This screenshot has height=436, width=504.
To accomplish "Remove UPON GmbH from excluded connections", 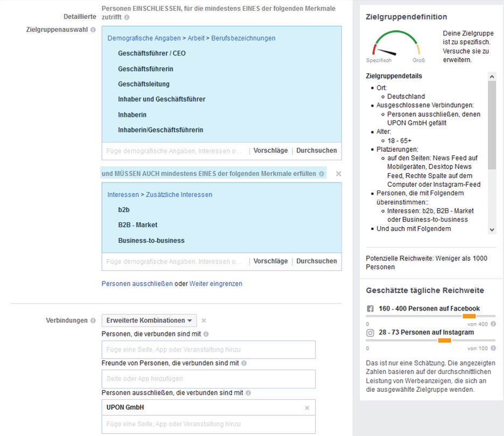I will coord(307,408).
